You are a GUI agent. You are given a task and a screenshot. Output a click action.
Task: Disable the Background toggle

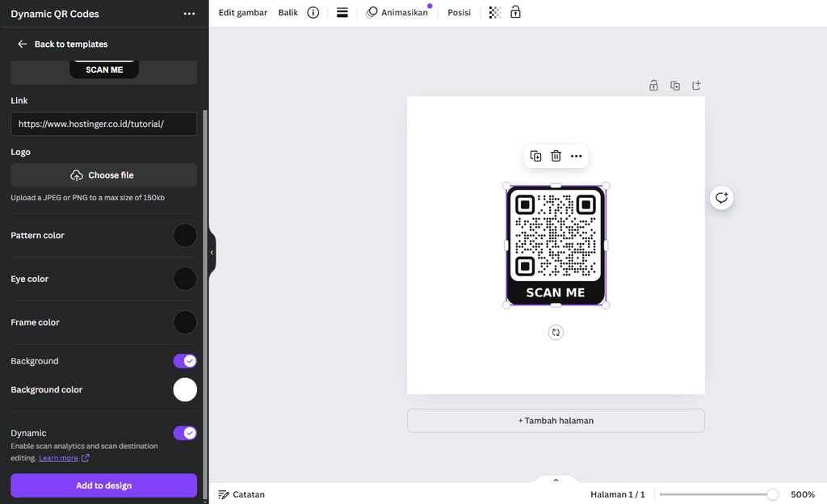tap(185, 361)
